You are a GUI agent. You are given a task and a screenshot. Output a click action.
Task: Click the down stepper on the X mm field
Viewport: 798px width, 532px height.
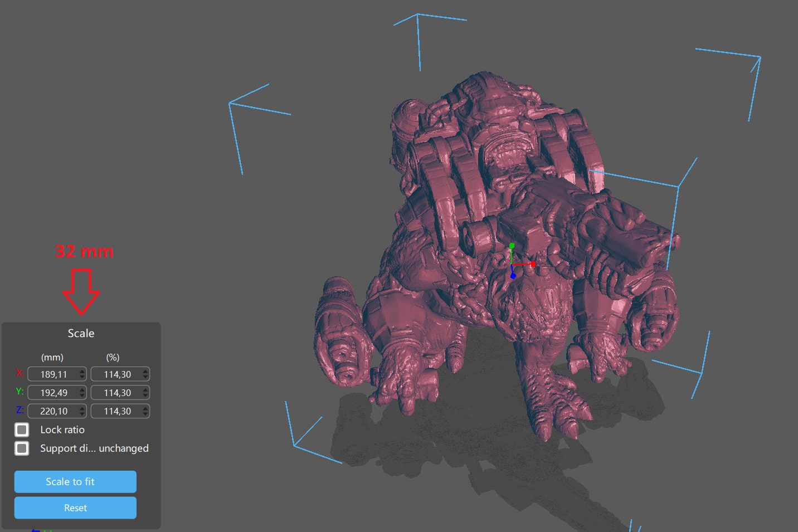point(82,377)
